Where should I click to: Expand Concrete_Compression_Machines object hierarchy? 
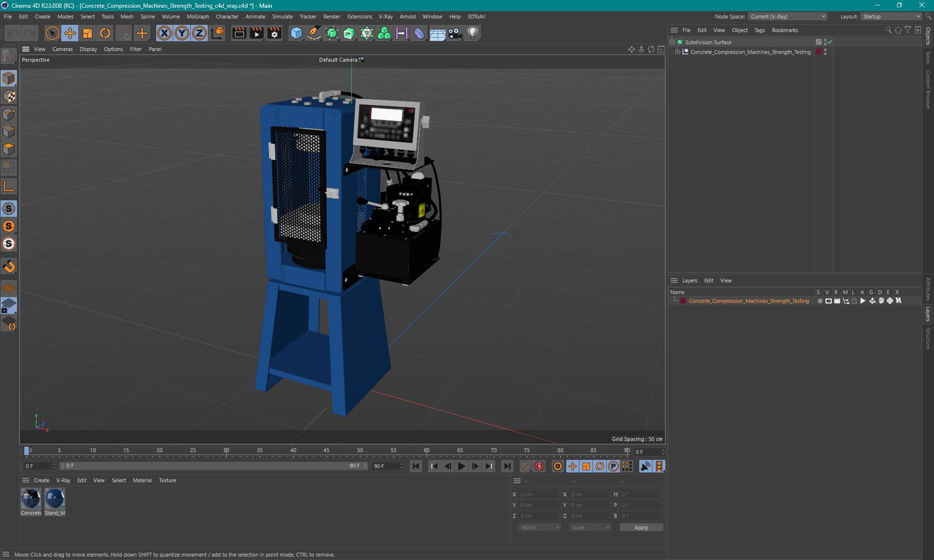point(677,52)
